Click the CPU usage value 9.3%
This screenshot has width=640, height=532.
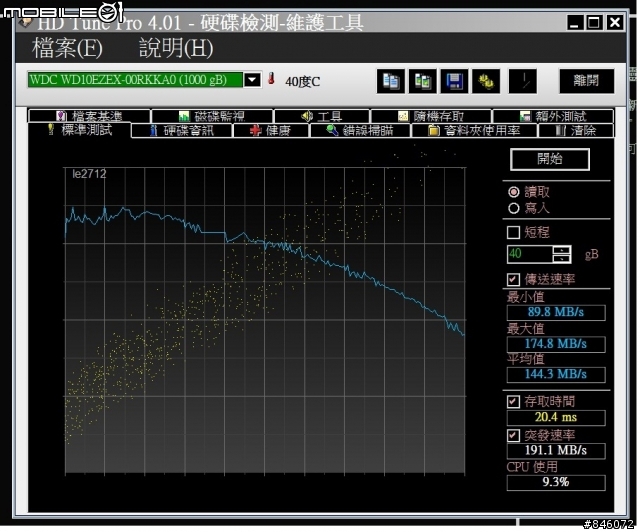(x=556, y=483)
